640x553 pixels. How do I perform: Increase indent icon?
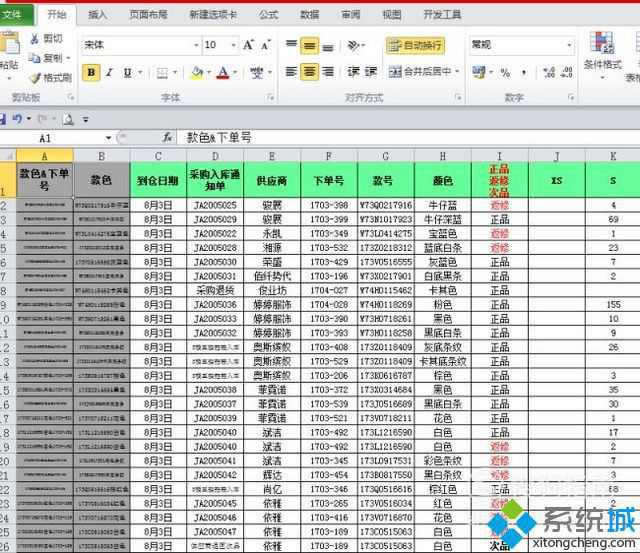(371, 72)
